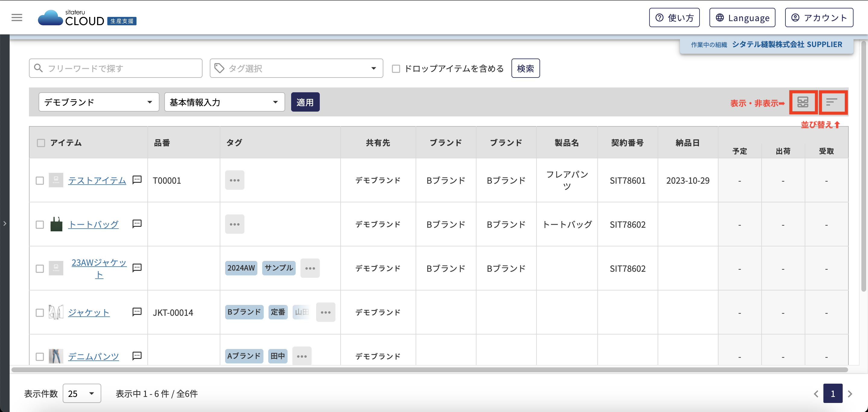This screenshot has width=868, height=412.
Task: Go to the previous page arrow
Action: click(816, 394)
